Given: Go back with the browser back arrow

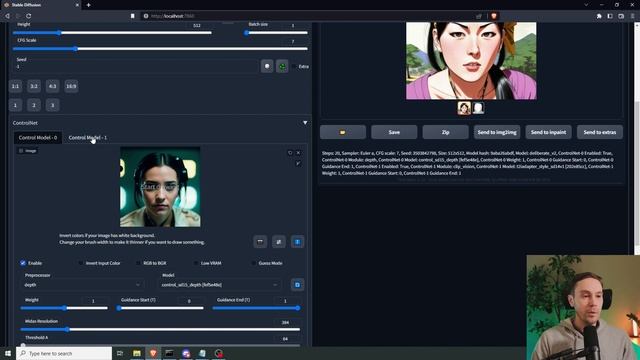Looking at the screenshot, I should [x=7, y=16].
